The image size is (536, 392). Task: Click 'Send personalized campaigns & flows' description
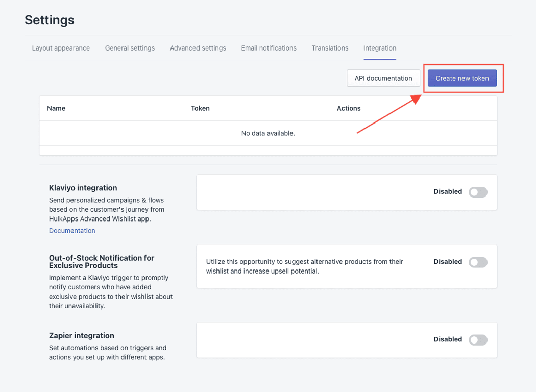pyautogui.click(x=107, y=209)
